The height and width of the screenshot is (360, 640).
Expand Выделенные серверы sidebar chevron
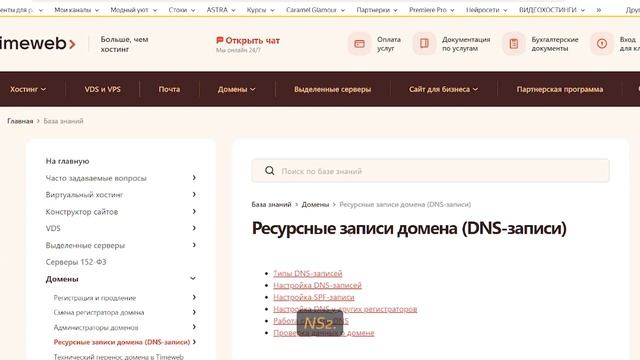pyautogui.click(x=194, y=244)
